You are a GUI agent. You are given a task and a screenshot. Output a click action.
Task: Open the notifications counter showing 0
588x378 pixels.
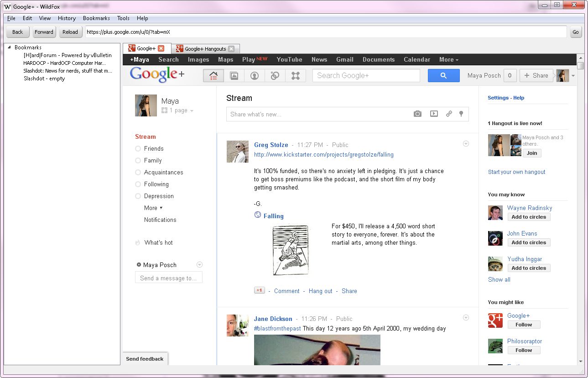click(510, 76)
